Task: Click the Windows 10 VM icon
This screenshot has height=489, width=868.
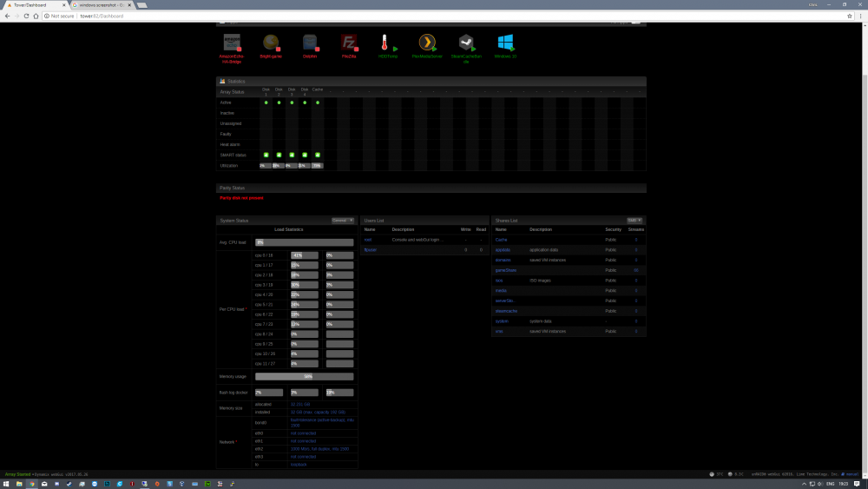Action: pos(505,42)
